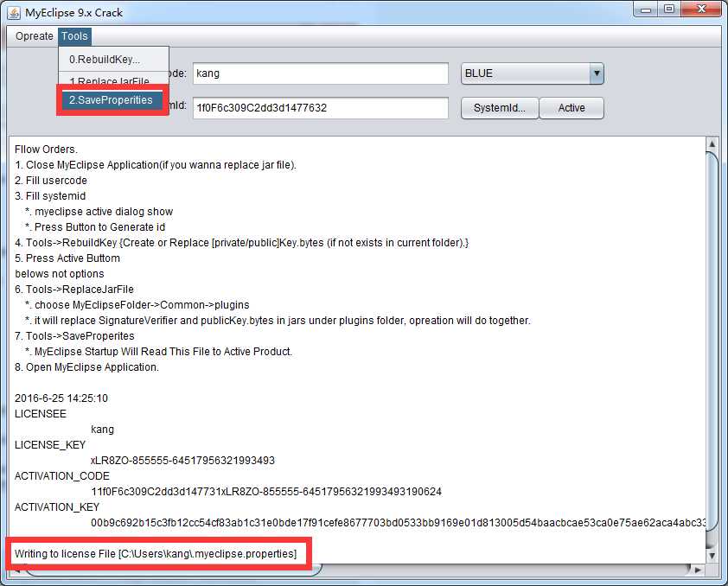Click the activation code starting 11f0F6c309C2dd3d
Screen dimensions: 728x586
click(266, 491)
